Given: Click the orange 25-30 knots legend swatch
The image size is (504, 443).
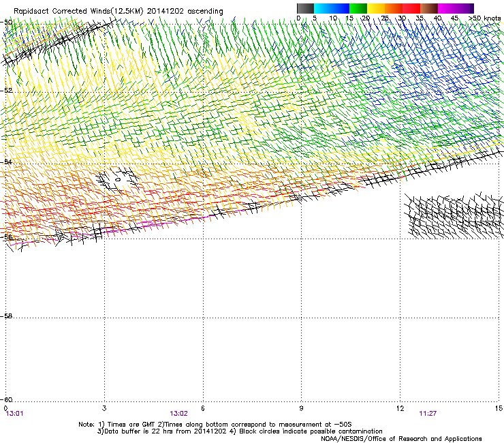Looking at the screenshot, I should 394,8.
